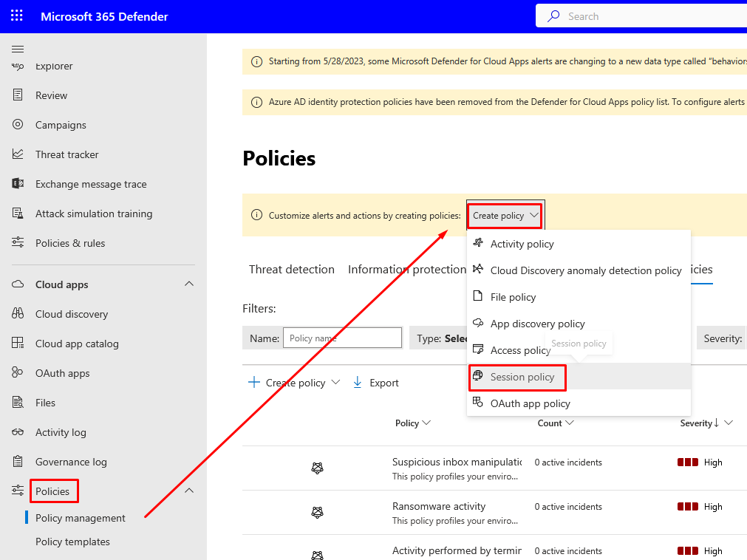Click the Export button
Viewport: 747px width, 560px height.
pyautogui.click(x=376, y=383)
